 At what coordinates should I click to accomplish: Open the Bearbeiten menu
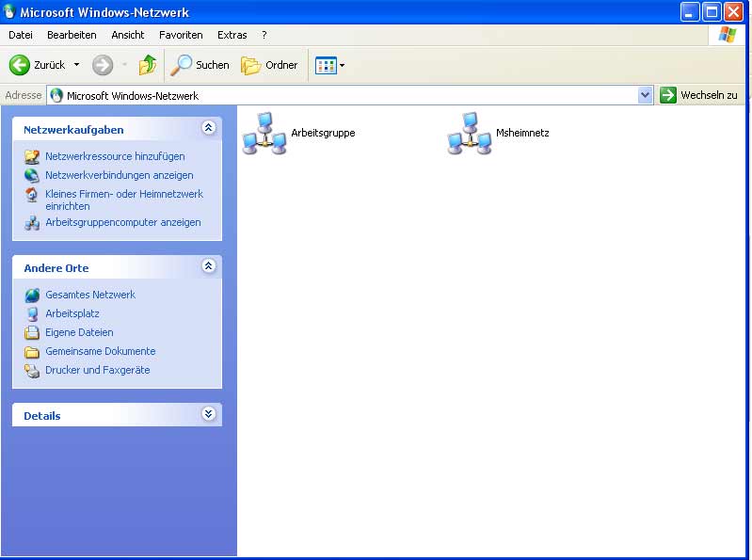click(72, 35)
